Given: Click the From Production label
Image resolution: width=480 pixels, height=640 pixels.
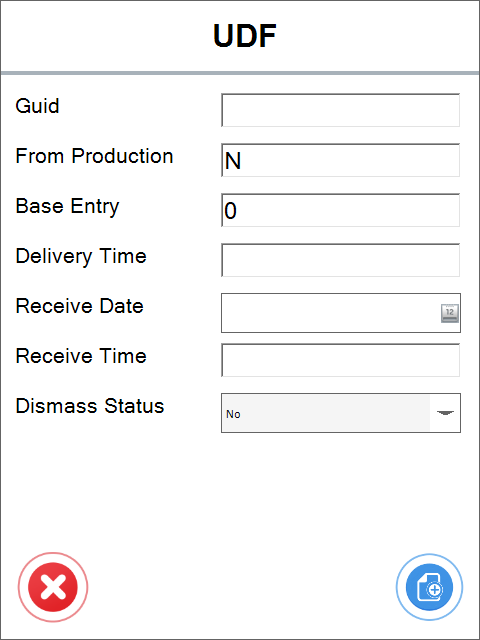Looking at the screenshot, I should tap(94, 156).
